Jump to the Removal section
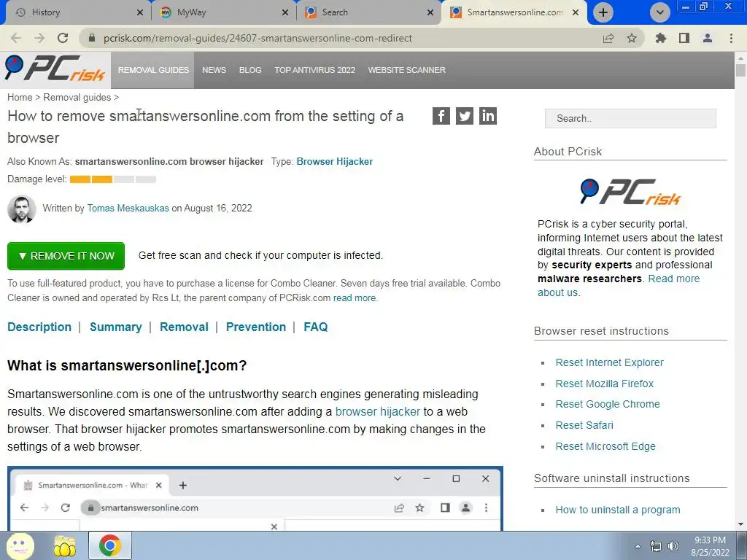 pyautogui.click(x=184, y=327)
